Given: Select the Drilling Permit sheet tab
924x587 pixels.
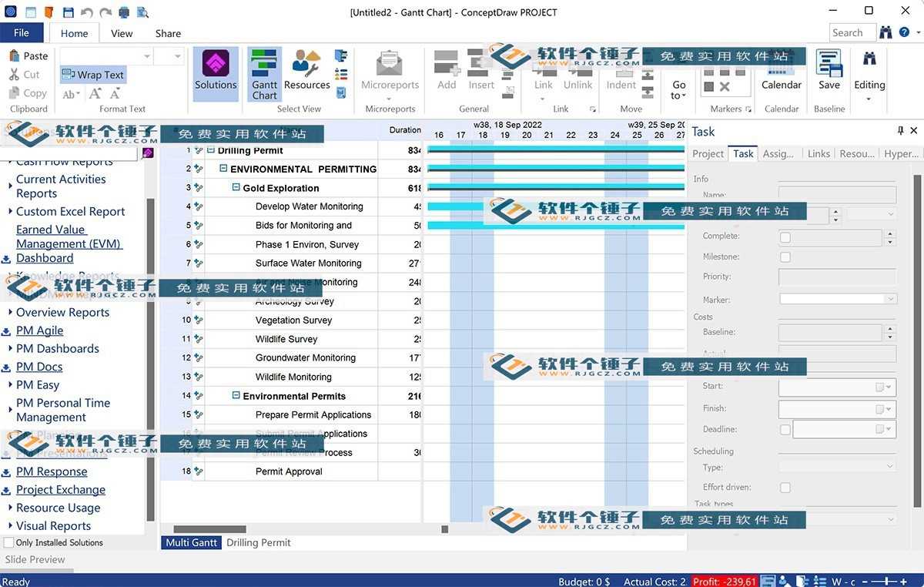Looking at the screenshot, I should click(259, 542).
